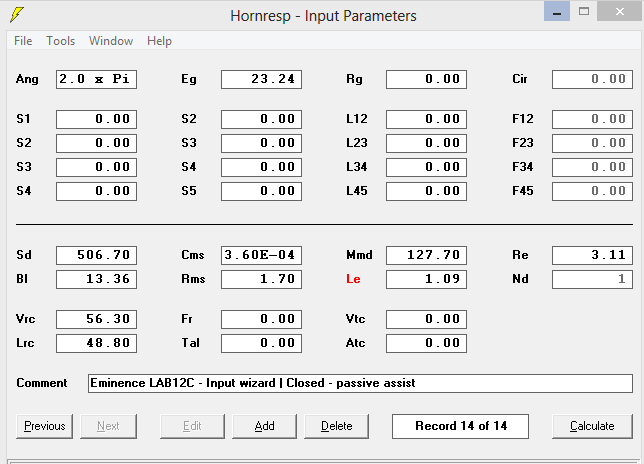Click the Comment label
Image resolution: width=644 pixels, height=464 pixels.
(x=41, y=383)
